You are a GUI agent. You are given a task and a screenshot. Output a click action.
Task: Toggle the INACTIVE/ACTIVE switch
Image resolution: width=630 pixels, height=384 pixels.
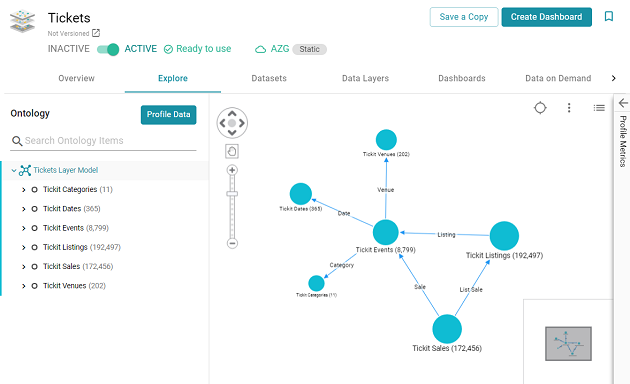(108, 49)
